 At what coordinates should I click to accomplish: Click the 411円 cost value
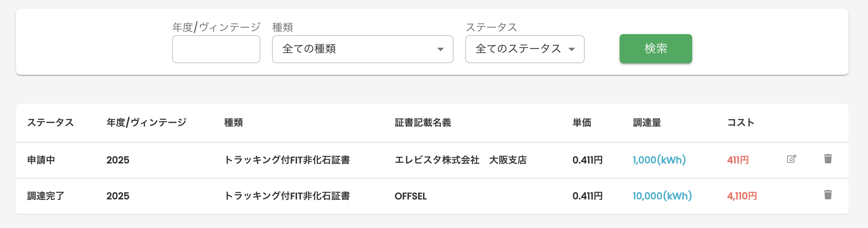[738, 160]
